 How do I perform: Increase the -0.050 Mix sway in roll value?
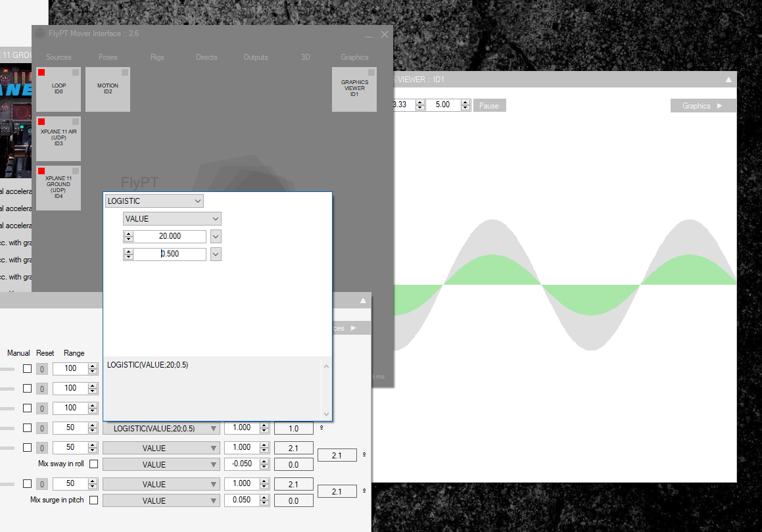264,462
